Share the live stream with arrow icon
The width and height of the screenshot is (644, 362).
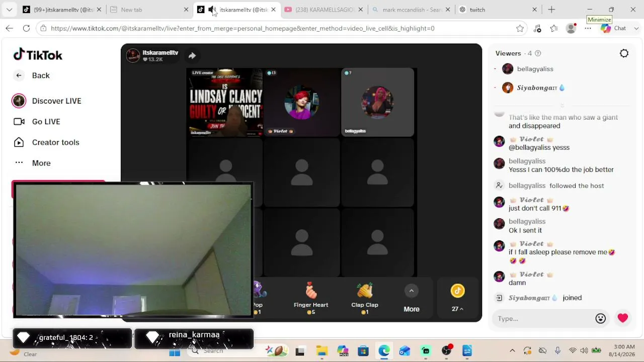pos(192,56)
